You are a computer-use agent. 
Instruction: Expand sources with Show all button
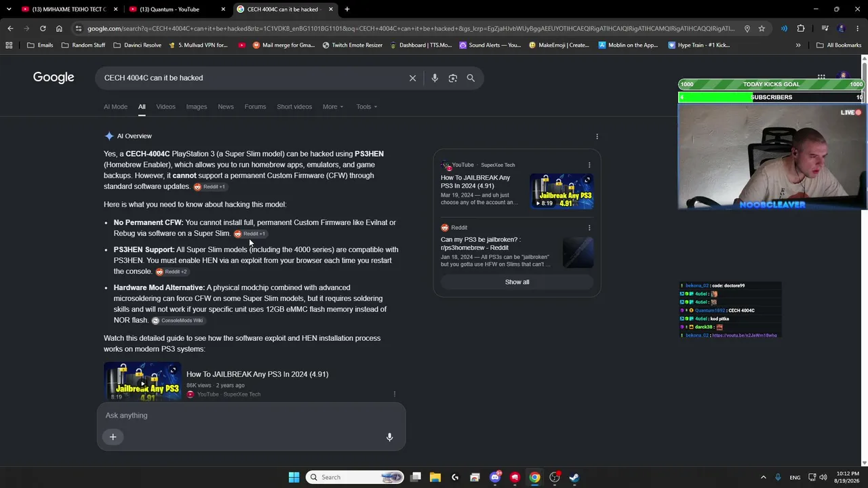point(517,282)
